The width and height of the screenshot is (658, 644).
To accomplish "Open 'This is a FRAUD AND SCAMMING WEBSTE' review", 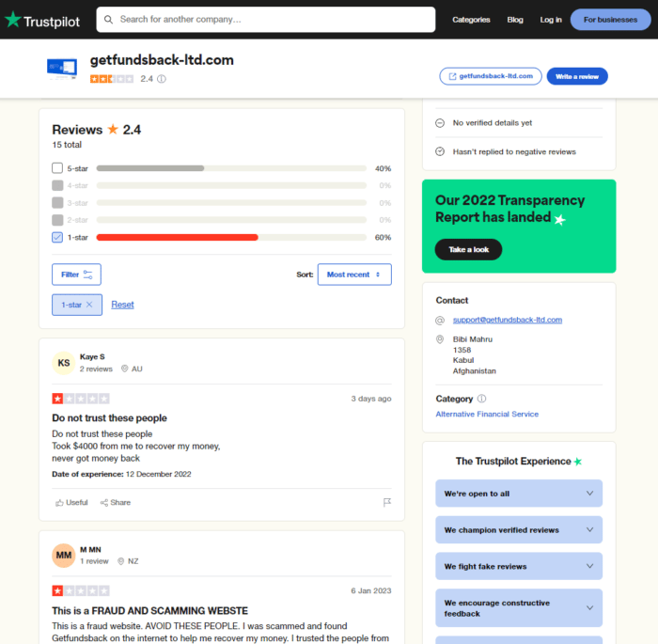I will coord(149,611).
